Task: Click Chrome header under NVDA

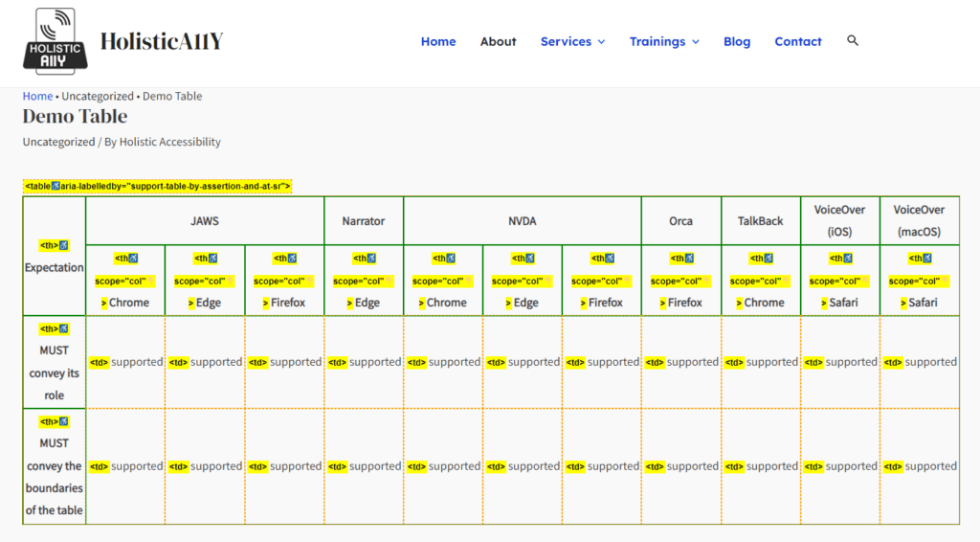Action: [x=443, y=280]
